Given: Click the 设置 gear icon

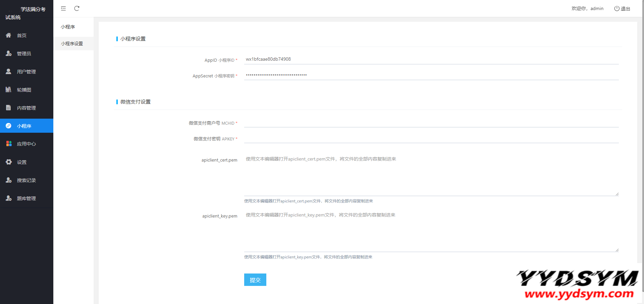Looking at the screenshot, I should [9, 162].
